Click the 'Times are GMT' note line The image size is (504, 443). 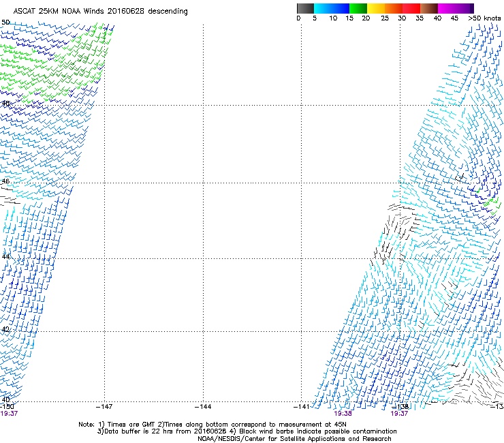(212, 425)
